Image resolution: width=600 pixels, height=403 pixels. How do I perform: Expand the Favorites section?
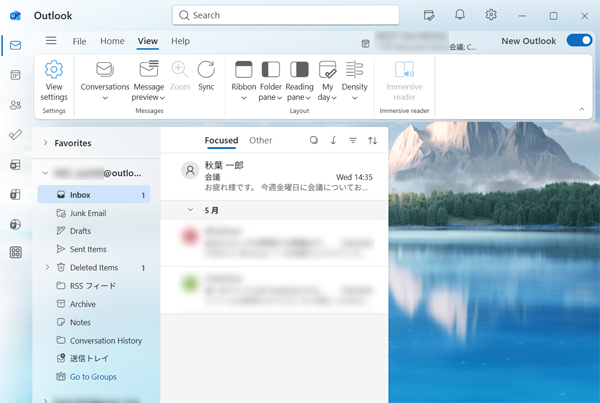[x=46, y=143]
